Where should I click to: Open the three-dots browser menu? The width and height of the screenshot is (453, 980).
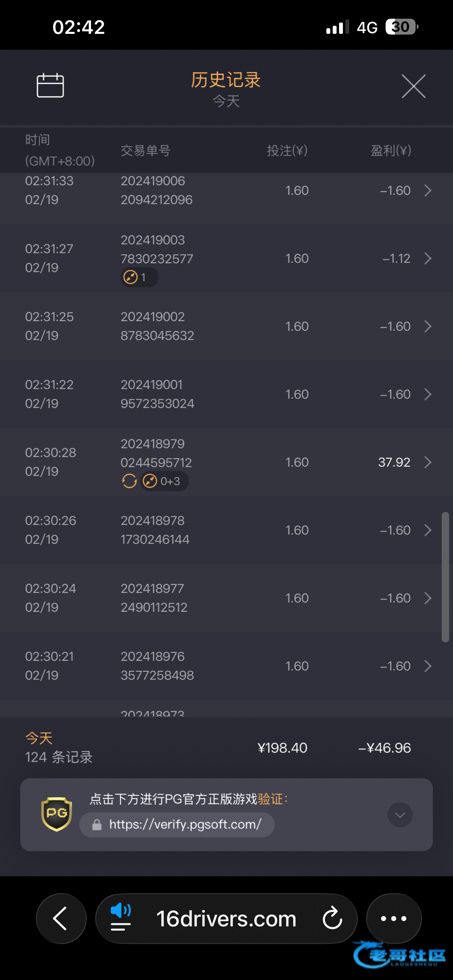pyautogui.click(x=394, y=918)
